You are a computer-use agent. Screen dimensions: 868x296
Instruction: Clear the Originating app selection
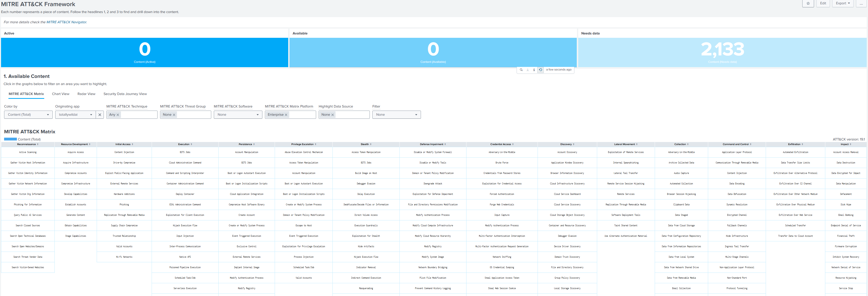click(100, 115)
